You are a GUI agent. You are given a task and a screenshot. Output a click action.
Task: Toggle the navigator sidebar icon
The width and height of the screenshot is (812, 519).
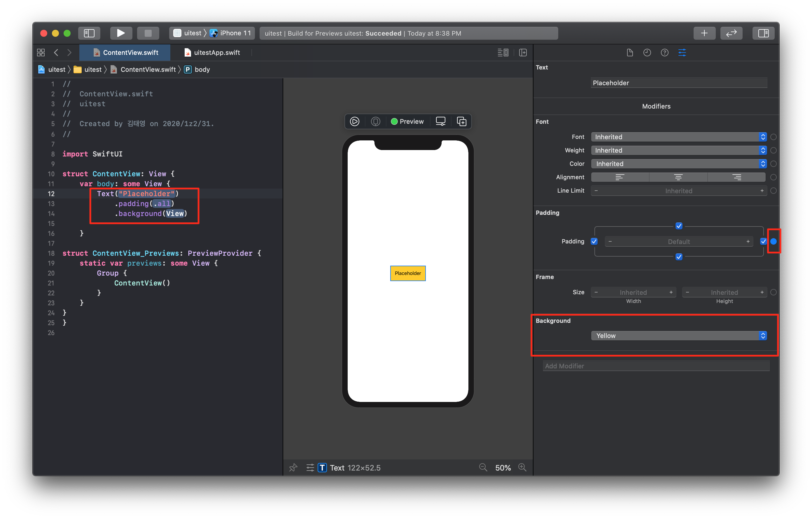(x=89, y=33)
